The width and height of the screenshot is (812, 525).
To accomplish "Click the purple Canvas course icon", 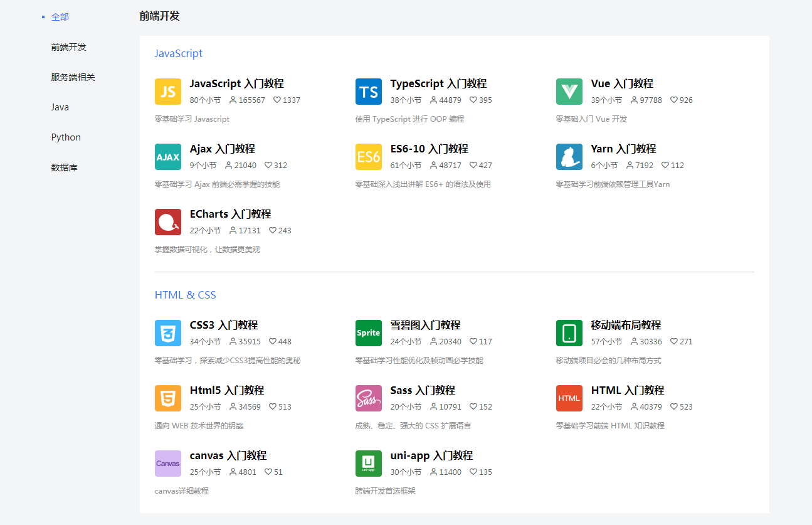I will pos(167,464).
